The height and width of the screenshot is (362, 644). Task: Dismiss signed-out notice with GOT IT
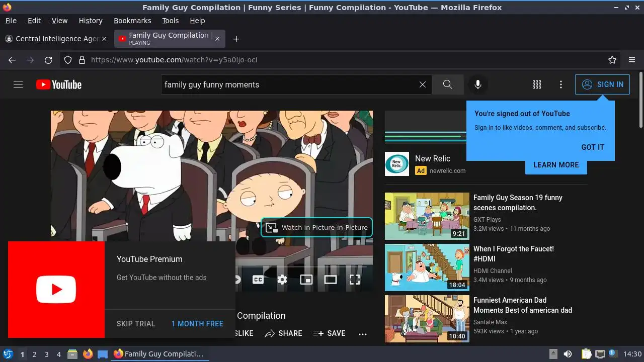(x=593, y=147)
